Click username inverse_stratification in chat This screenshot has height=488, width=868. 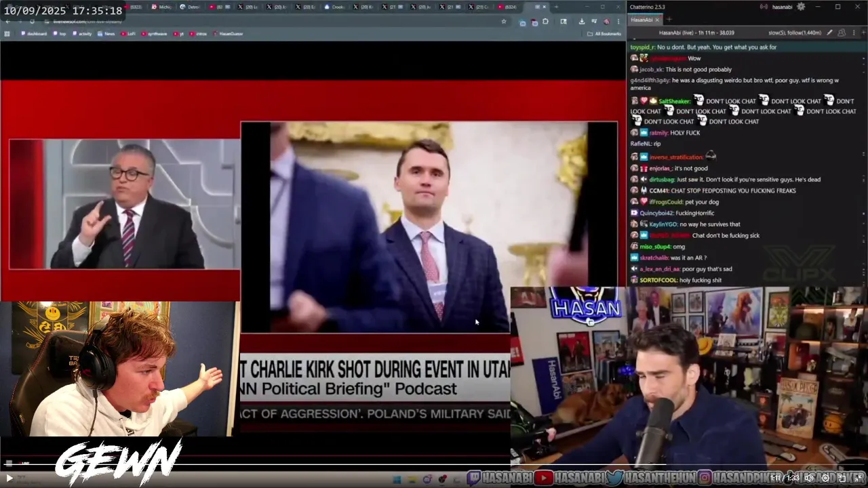675,157
